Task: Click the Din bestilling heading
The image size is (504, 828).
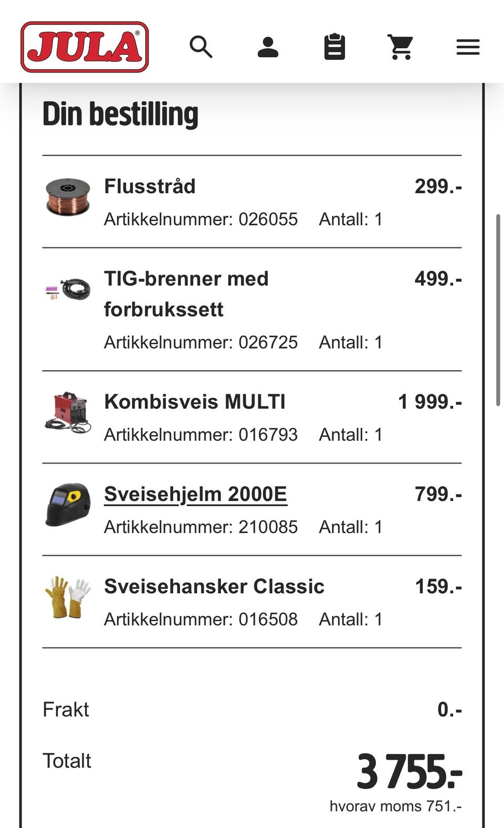Action: click(120, 114)
